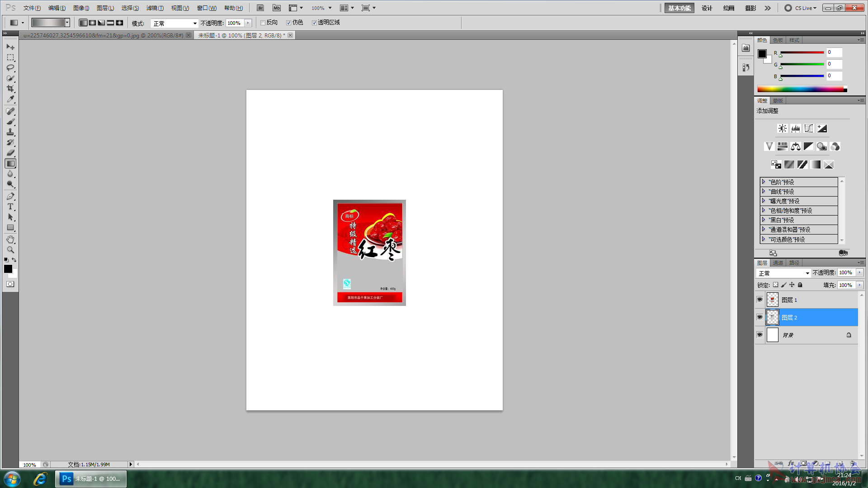Open the 文件(F) menu
The image size is (868, 488).
[x=32, y=8]
